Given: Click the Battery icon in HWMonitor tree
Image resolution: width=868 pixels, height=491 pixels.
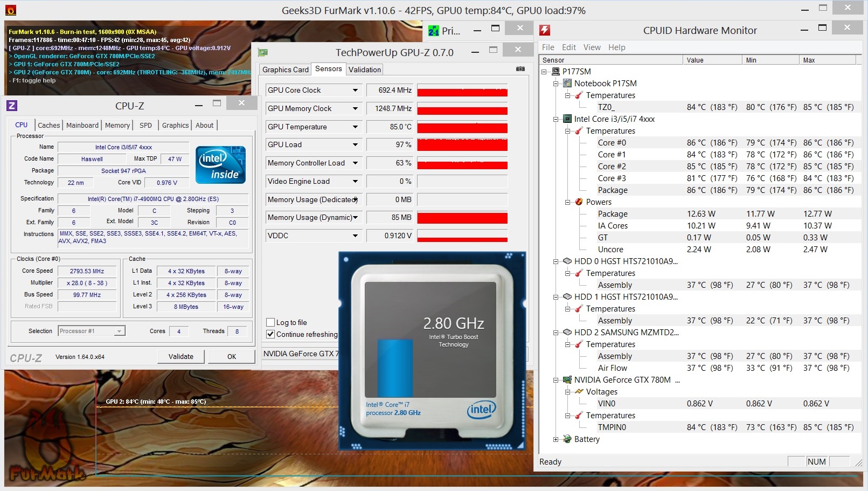Looking at the screenshot, I should pyautogui.click(x=567, y=439).
